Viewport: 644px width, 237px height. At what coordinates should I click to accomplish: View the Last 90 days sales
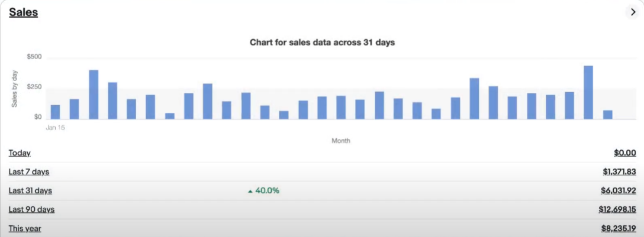click(x=31, y=209)
